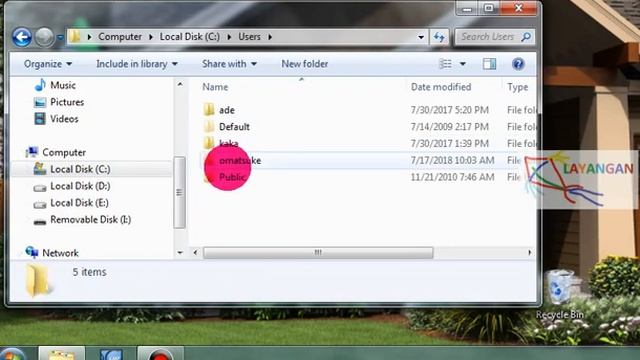This screenshot has height=360, width=640.
Task: Click date 7/14/2009 2:17 PM
Action: click(450, 127)
